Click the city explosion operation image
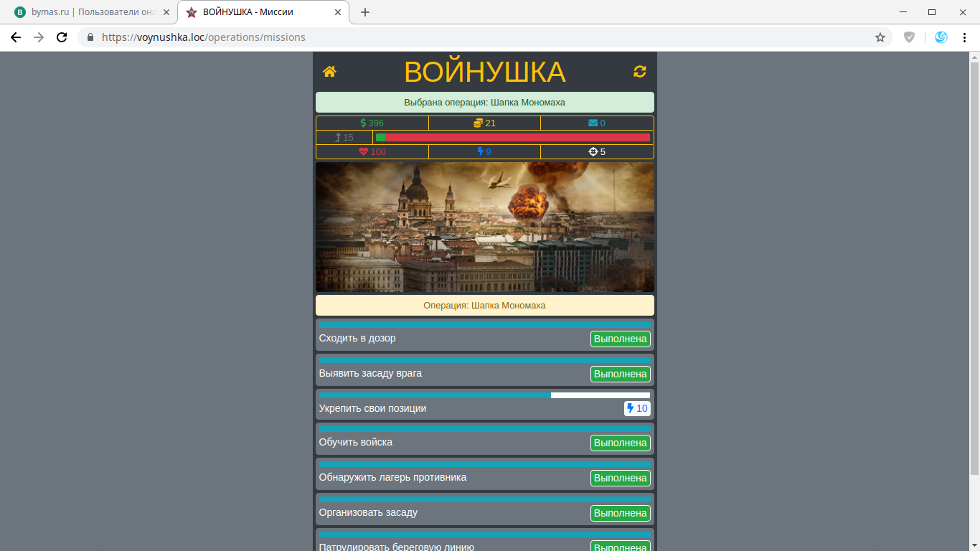 tap(485, 227)
